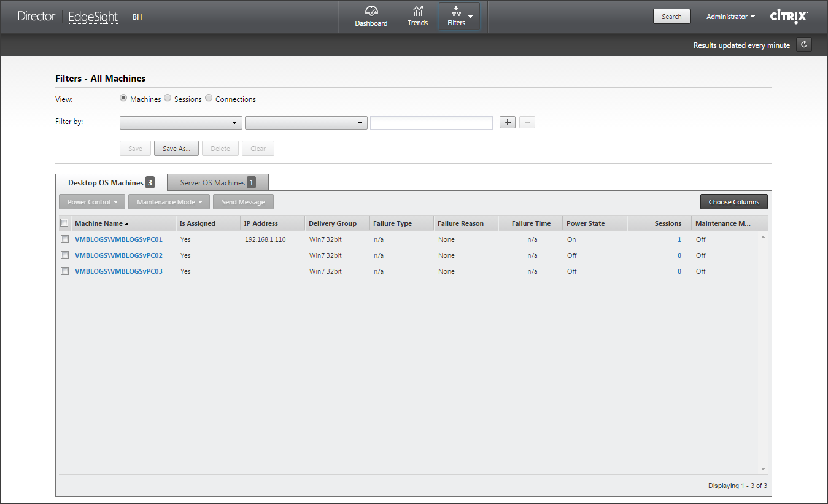828x504 pixels.
Task: Click the minus remove filter button
Action: pos(527,123)
